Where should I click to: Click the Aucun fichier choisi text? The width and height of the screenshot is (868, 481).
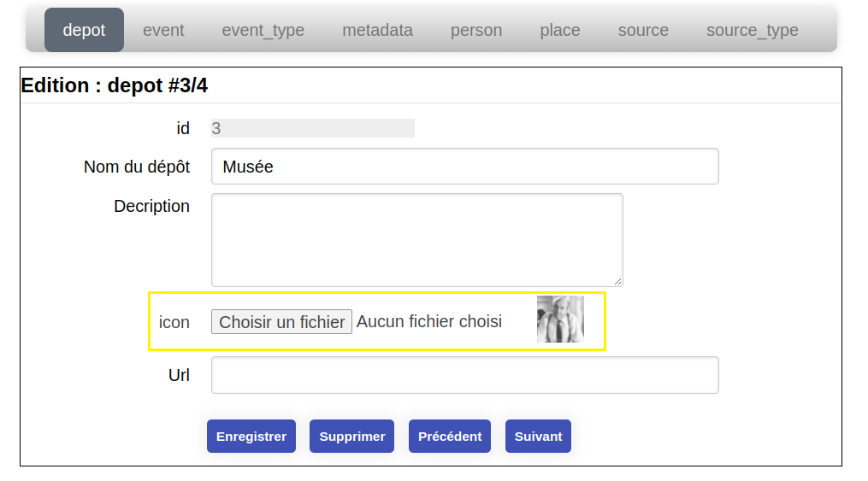coord(429,321)
